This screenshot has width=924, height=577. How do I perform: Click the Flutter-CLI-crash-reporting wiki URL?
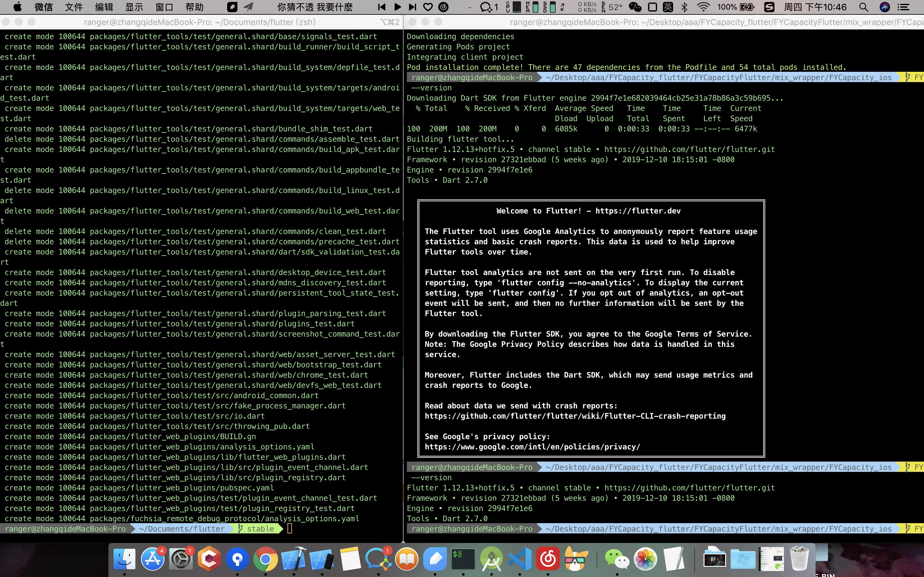[575, 416]
